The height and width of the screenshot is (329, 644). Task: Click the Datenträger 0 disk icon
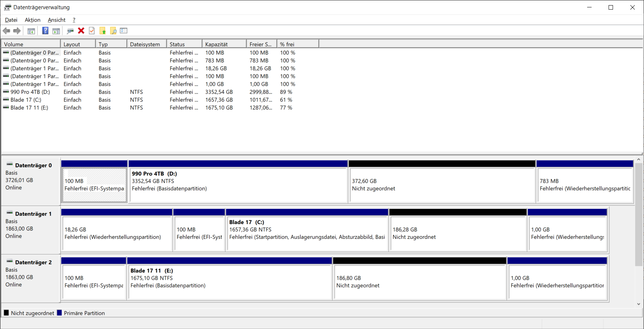pyautogui.click(x=10, y=164)
